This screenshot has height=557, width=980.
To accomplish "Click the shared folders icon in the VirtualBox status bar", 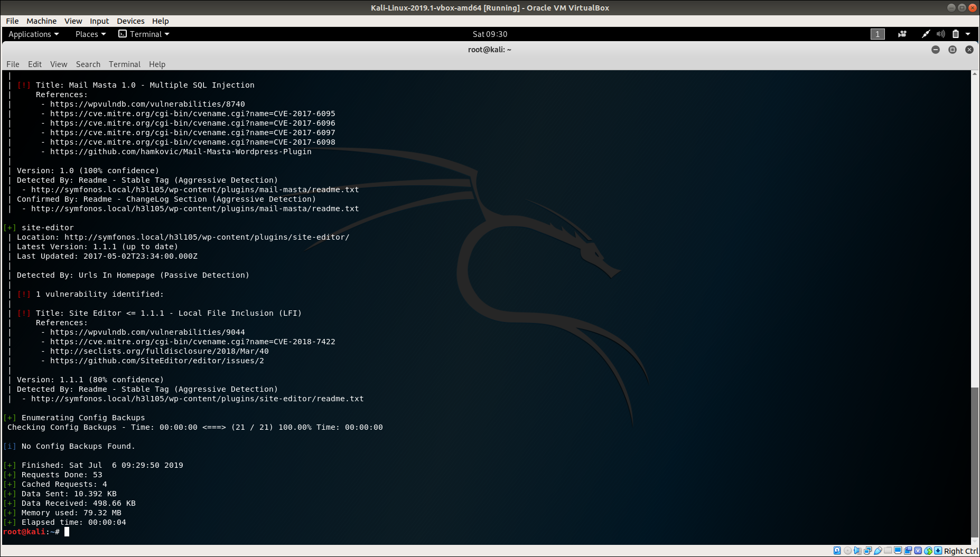I will (888, 550).
